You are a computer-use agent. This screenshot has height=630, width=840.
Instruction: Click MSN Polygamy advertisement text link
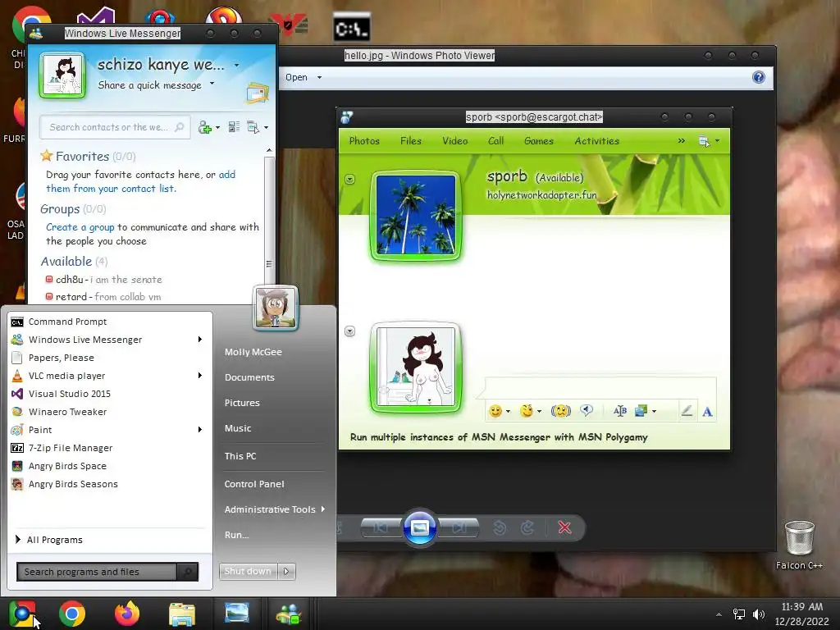499,437
